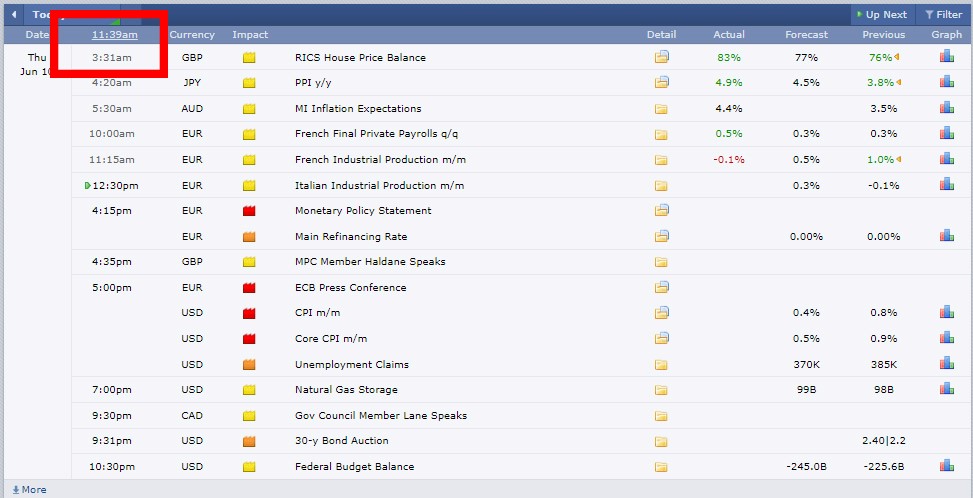This screenshot has width=973, height=498.
Task: Open the Filter options
Action: point(943,15)
